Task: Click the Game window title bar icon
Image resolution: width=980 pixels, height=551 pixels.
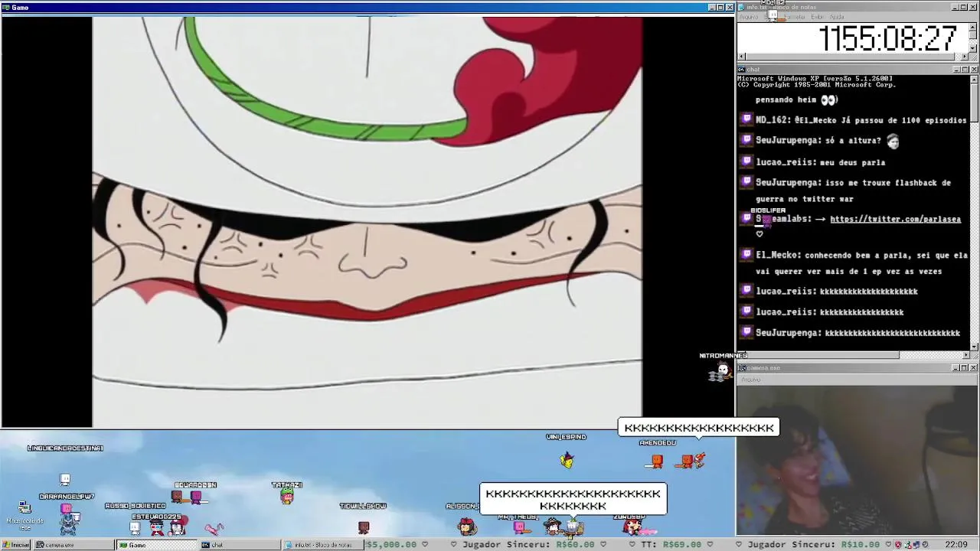Action: click(x=6, y=7)
